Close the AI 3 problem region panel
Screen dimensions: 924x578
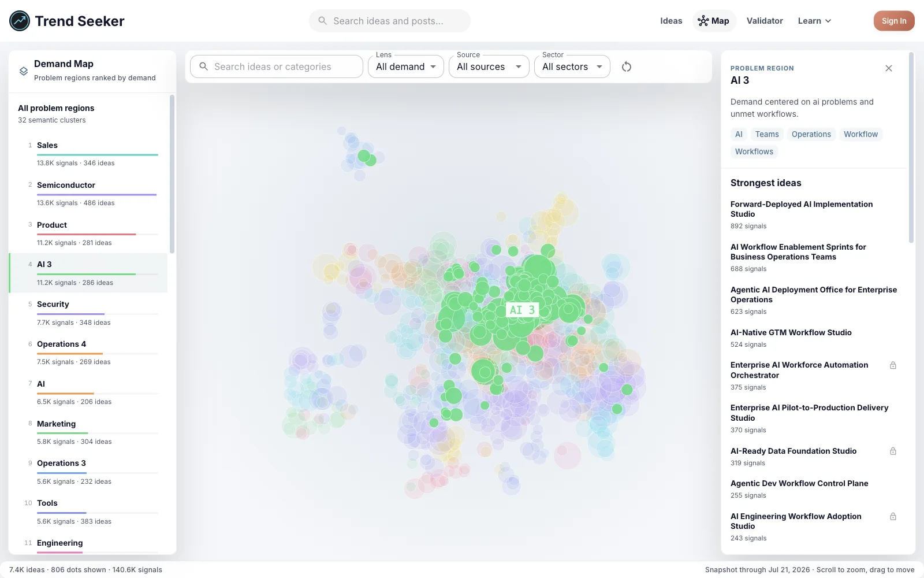[x=889, y=68]
